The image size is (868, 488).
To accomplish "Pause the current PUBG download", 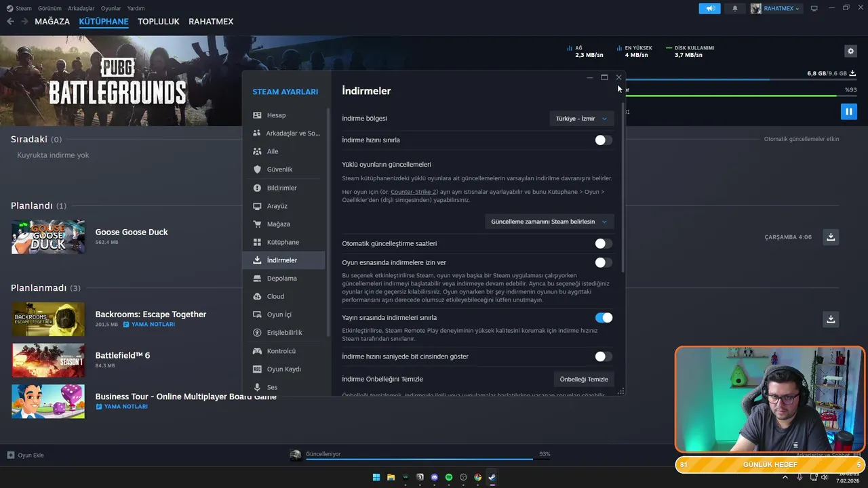I will pyautogui.click(x=848, y=111).
